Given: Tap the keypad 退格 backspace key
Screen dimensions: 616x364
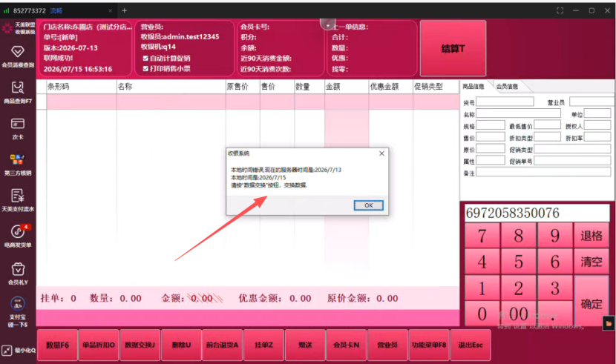Looking at the screenshot, I should pos(592,235).
